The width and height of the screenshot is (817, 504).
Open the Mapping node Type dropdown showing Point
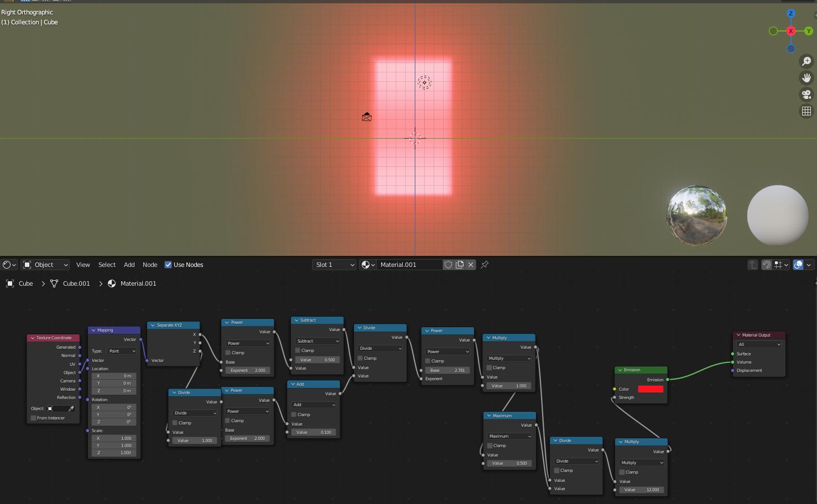click(x=122, y=351)
